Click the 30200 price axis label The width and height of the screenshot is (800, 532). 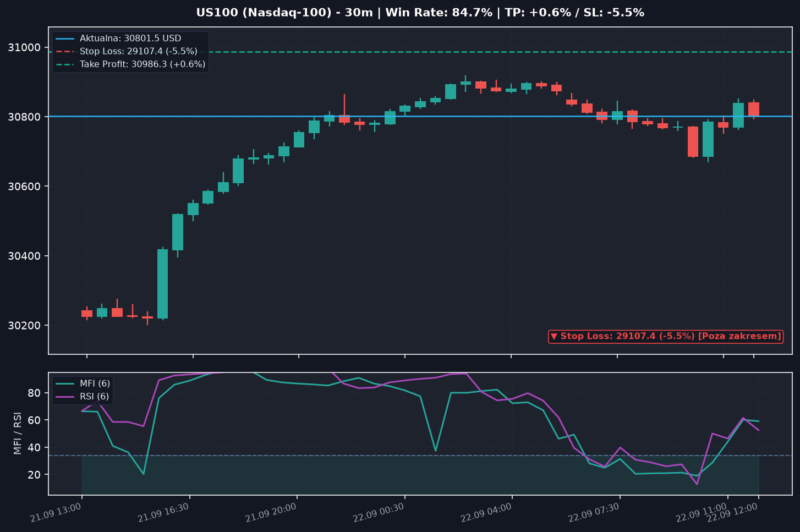coord(25,326)
